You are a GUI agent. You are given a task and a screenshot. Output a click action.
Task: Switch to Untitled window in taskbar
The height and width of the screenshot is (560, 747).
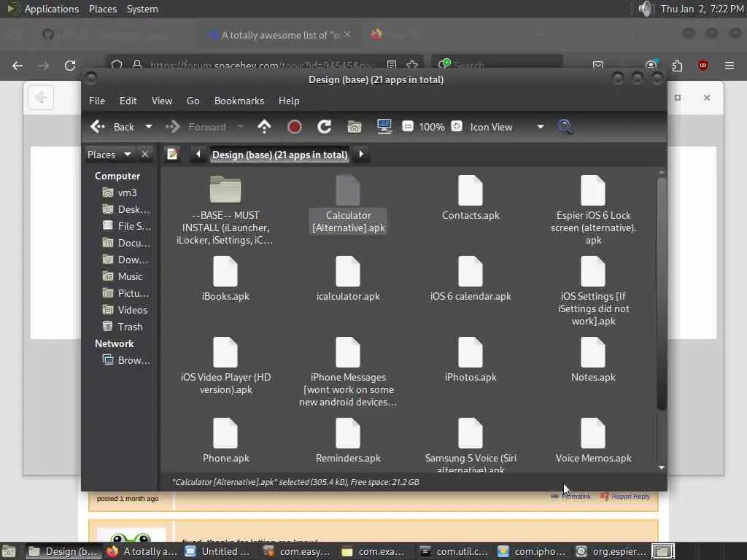point(217,551)
